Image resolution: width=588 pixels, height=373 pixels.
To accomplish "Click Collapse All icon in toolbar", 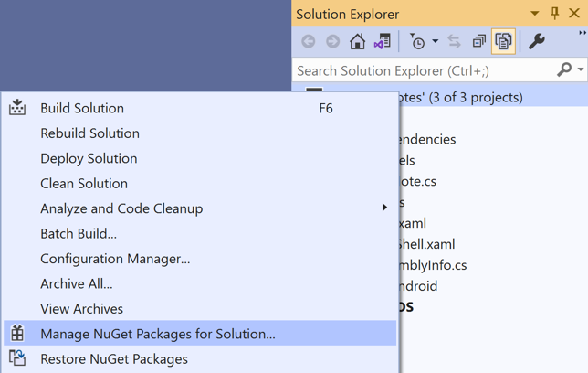I will [479, 41].
